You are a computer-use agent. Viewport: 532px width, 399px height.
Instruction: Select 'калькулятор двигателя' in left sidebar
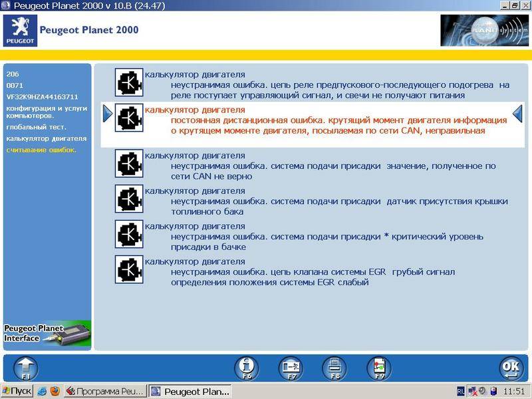coord(46,138)
